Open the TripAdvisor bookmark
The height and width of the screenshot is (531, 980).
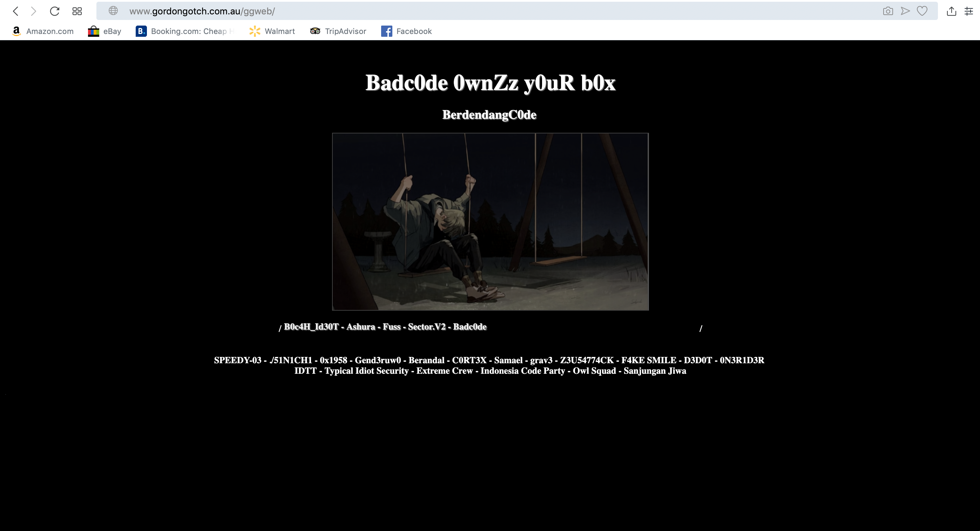(x=338, y=31)
